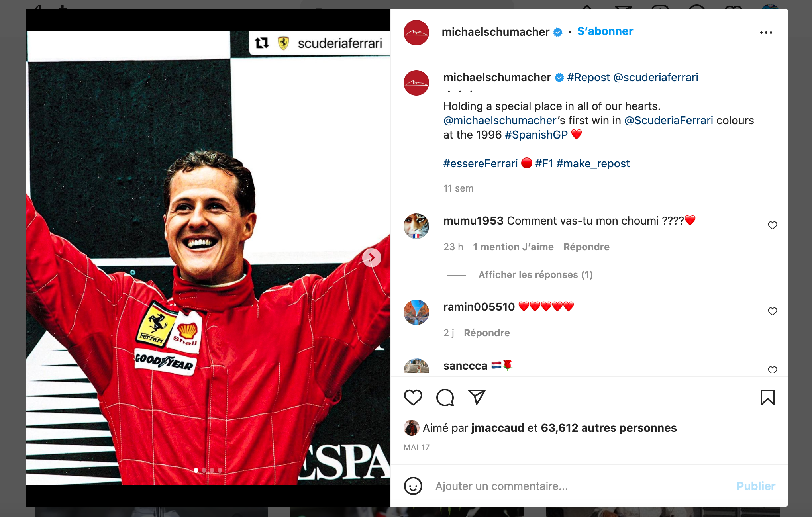
Task: Select the second carousel dot indicator
Action: click(204, 470)
